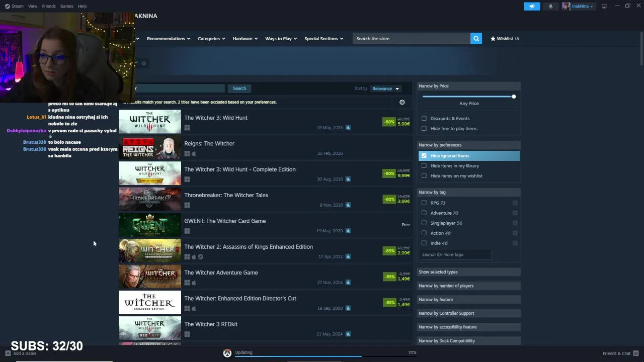Click the Search the store input field

[412, 38]
